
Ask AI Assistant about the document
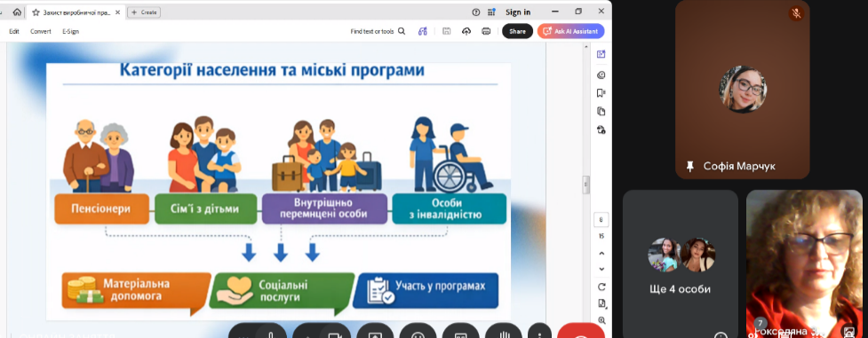click(570, 32)
